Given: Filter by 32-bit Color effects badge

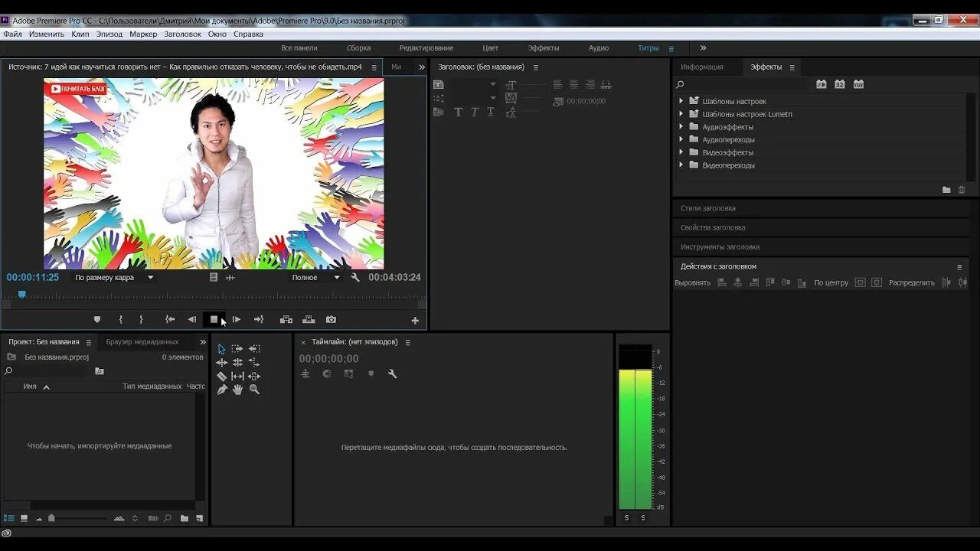Looking at the screenshot, I should point(840,84).
